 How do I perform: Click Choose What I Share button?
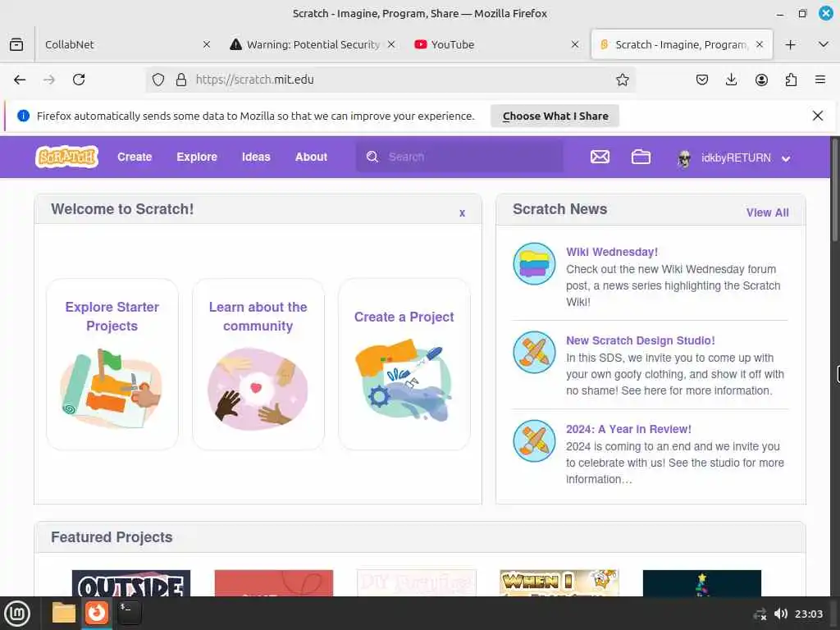tap(555, 116)
